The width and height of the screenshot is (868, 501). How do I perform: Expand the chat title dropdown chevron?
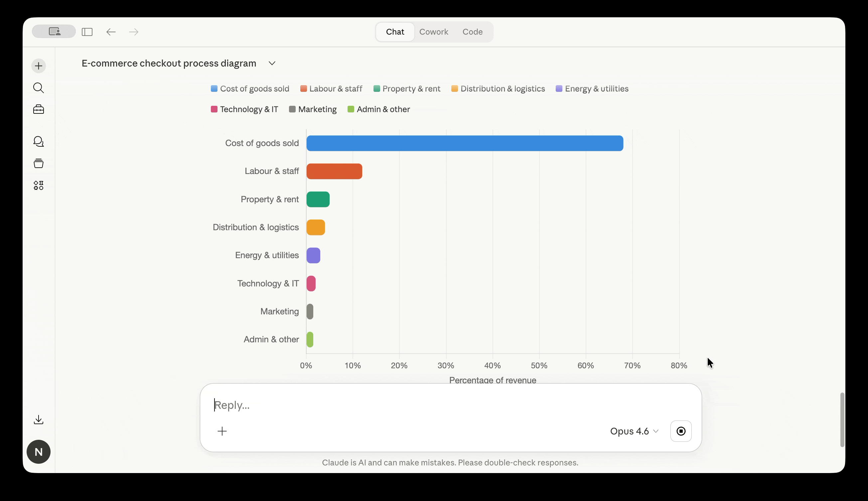[x=272, y=63]
